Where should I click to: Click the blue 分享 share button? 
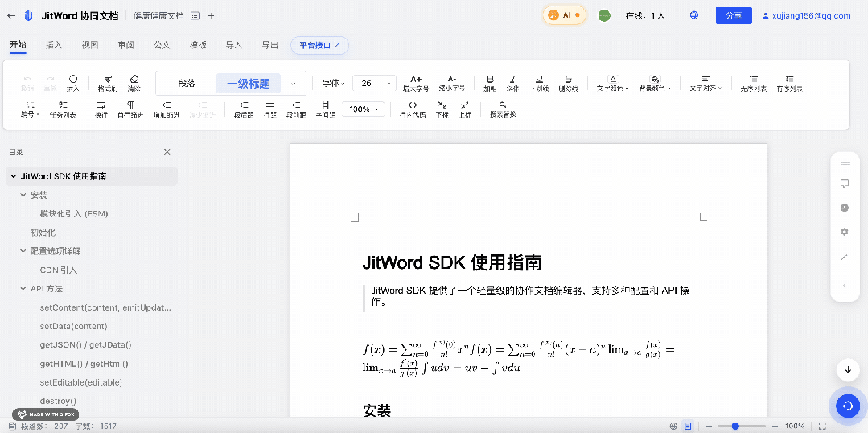[x=734, y=15]
